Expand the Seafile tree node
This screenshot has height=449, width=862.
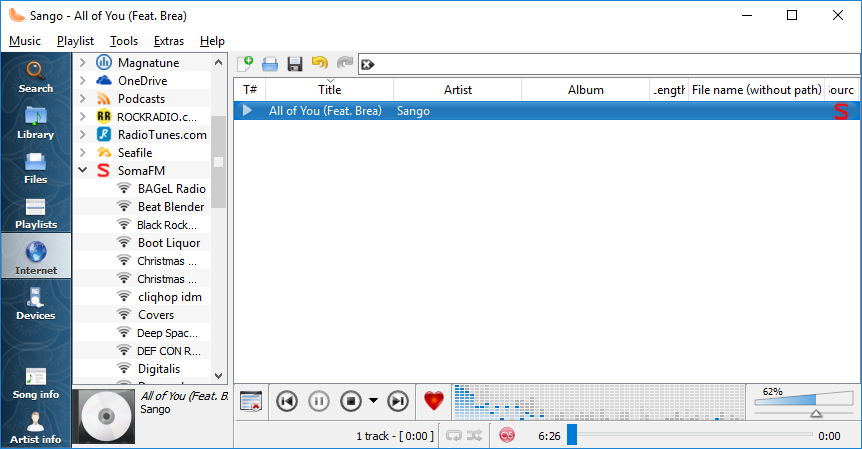[82, 153]
